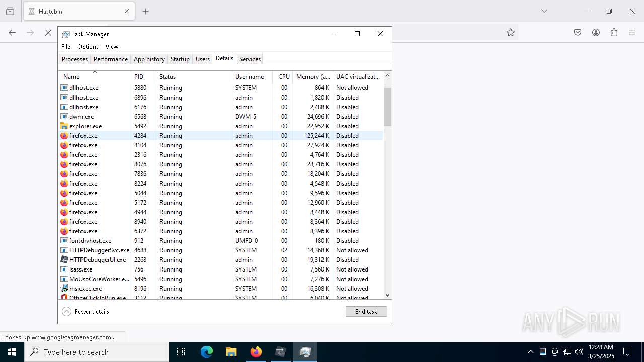Sort by the Status column header
Screen dimensions: 644x362
[194, 76]
